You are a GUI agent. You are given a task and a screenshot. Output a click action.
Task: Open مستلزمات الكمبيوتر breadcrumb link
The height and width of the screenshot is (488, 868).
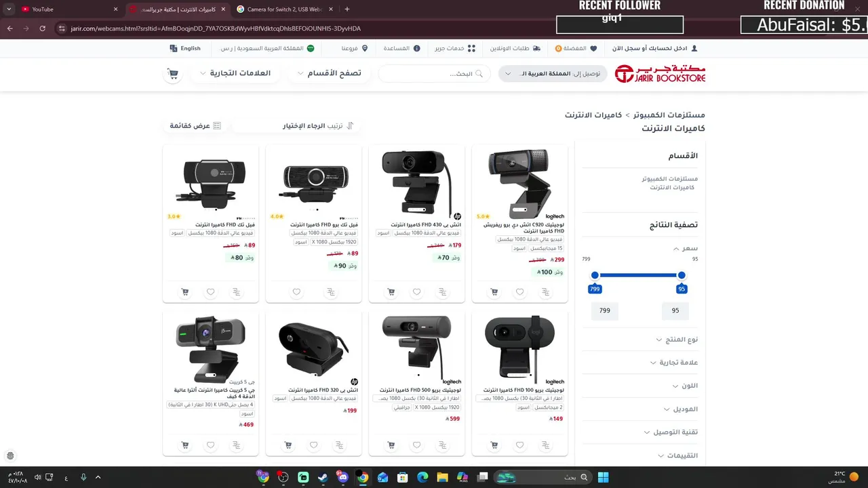click(669, 115)
